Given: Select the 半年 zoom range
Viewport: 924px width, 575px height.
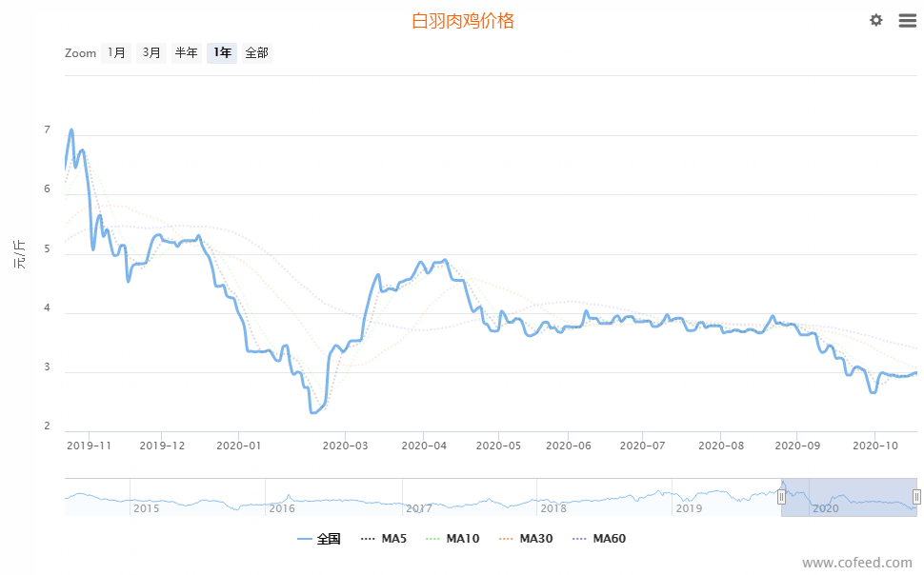Looking at the screenshot, I should click(186, 53).
